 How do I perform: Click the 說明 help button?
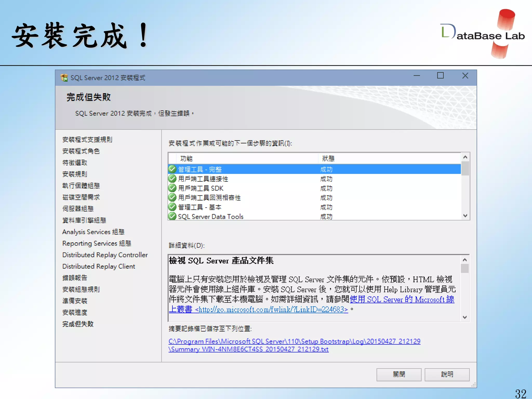coord(447,374)
